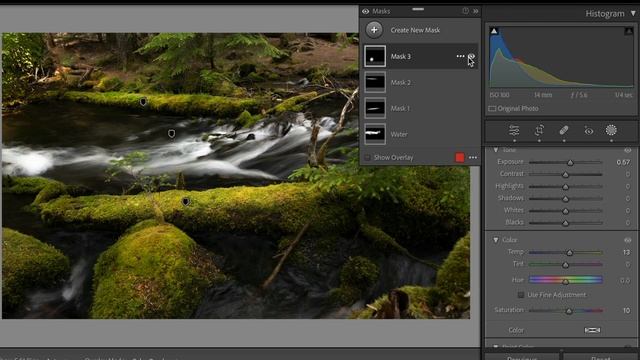Enable Use Fine Adjustment checkbox
640x360 pixels.
(521, 295)
